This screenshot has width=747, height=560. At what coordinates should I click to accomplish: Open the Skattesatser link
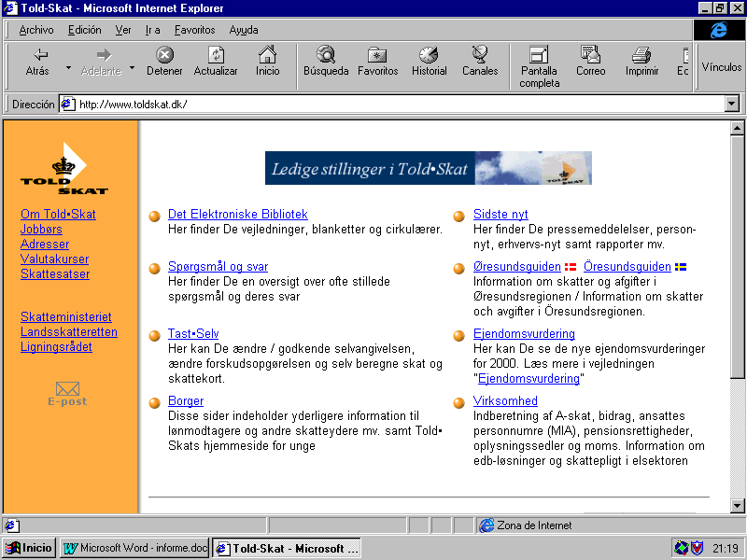click(55, 273)
